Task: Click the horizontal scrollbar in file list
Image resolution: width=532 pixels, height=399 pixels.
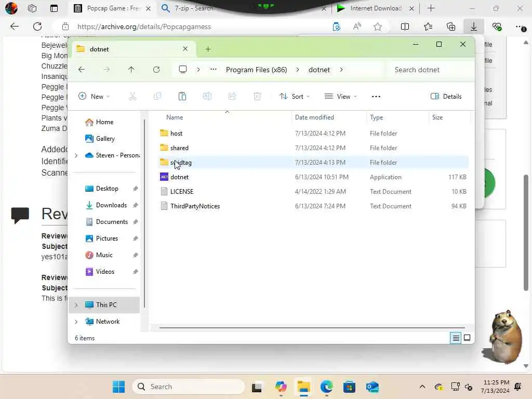Action: (x=312, y=328)
